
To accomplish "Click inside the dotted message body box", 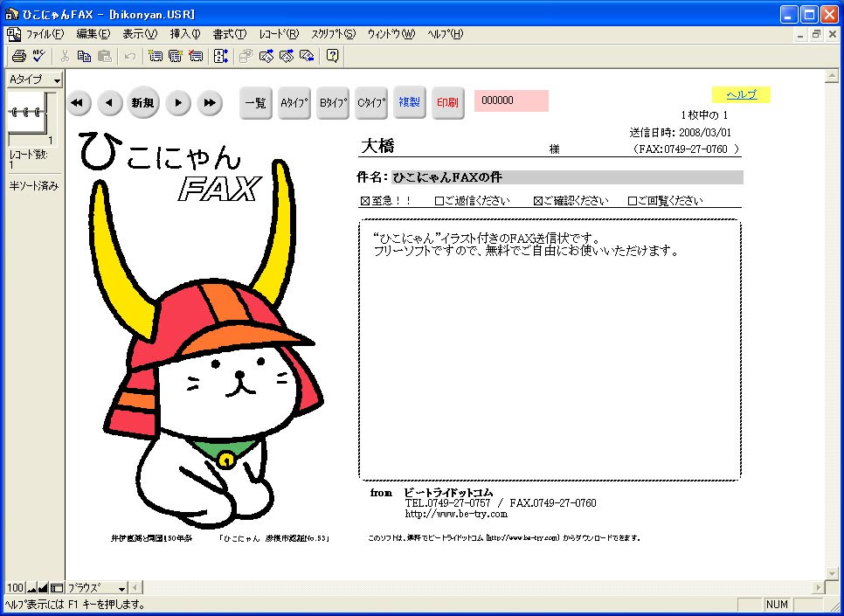I will pos(550,350).
